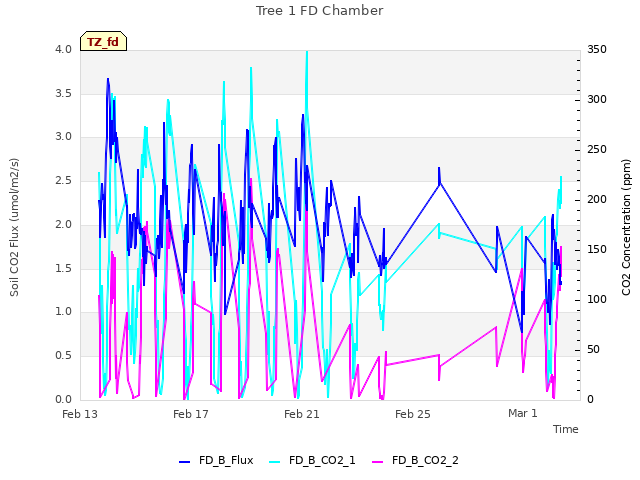
Task: Toggle FD_B_CO2_1 series in legend
Action: point(312,460)
